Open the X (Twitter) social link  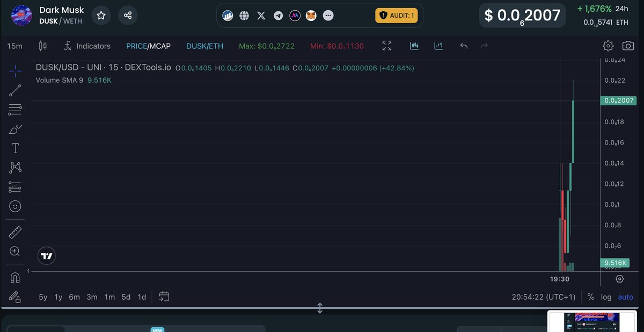click(x=261, y=16)
